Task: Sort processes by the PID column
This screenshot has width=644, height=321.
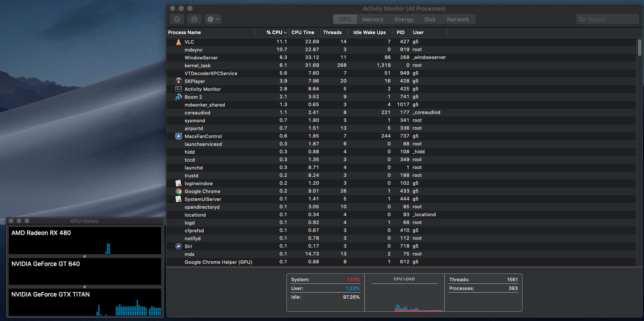Action: point(401,32)
